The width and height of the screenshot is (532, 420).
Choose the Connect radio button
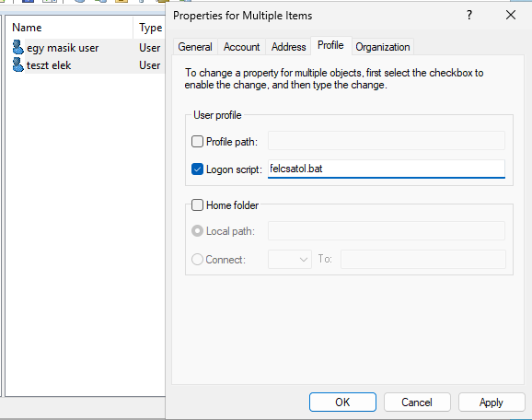pyautogui.click(x=197, y=260)
